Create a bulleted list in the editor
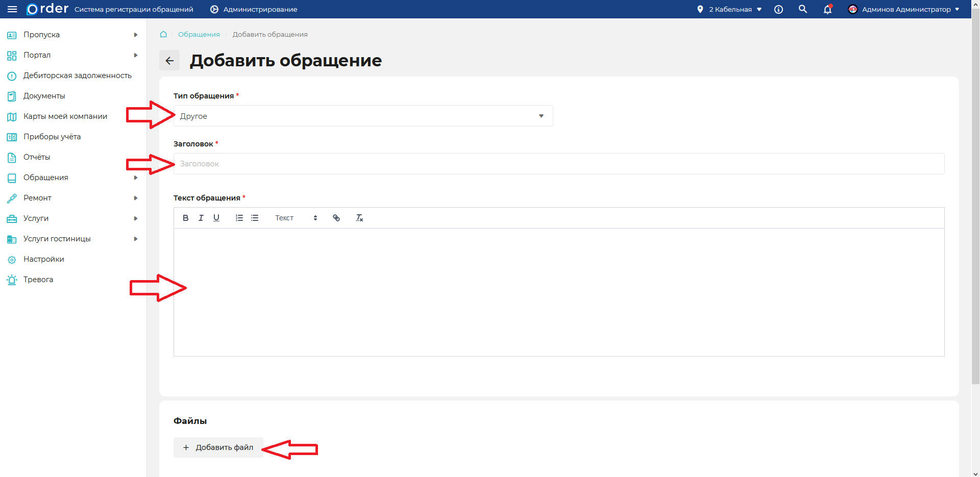The height and width of the screenshot is (477, 980). [x=254, y=218]
